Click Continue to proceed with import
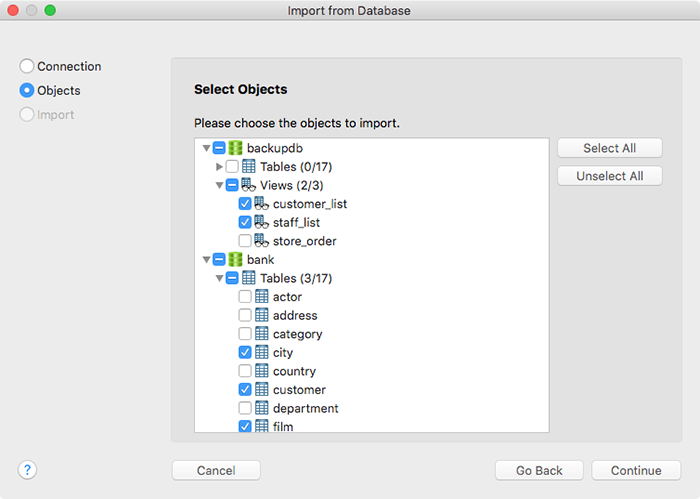 [636, 470]
